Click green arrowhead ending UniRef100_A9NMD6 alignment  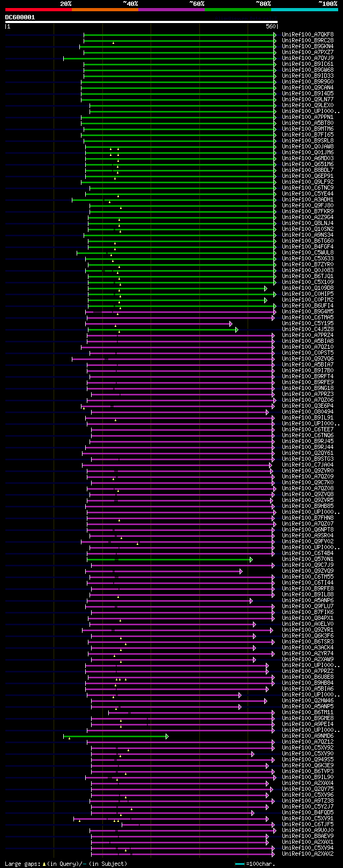click(167, 736)
